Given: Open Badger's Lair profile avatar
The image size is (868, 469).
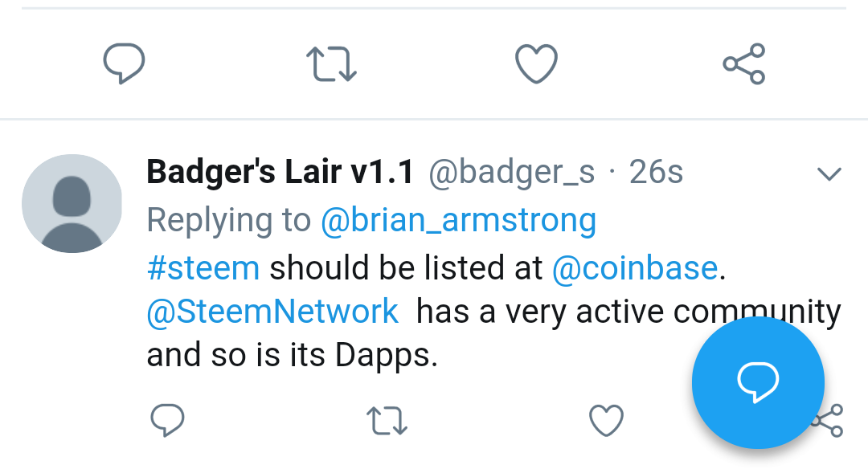Looking at the screenshot, I should tap(72, 204).
